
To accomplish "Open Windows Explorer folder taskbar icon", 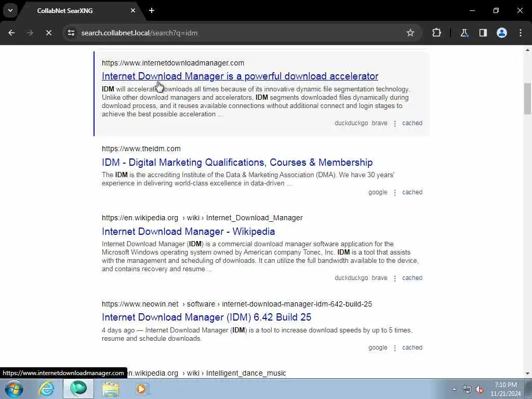I will point(111,389).
